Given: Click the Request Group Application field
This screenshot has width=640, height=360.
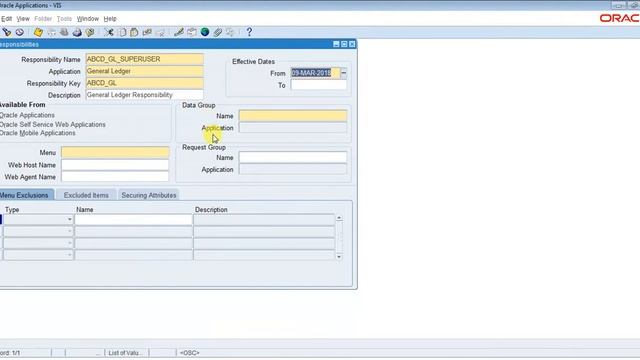Looking at the screenshot, I should [293, 169].
